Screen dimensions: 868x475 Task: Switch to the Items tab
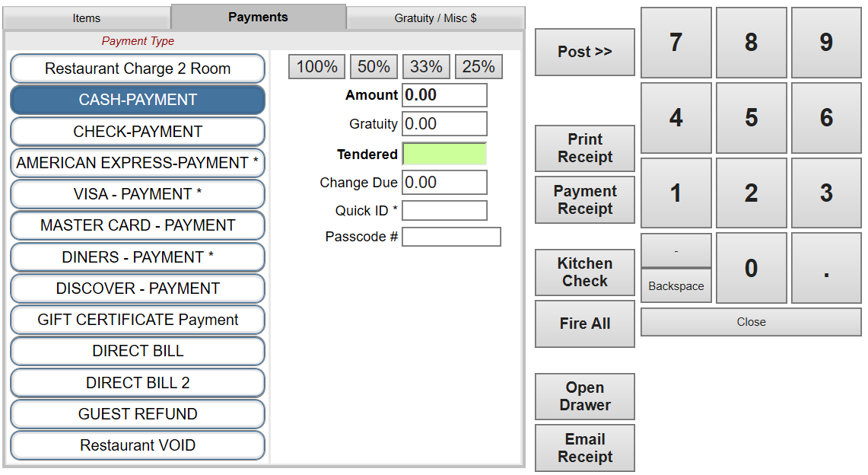click(x=87, y=18)
